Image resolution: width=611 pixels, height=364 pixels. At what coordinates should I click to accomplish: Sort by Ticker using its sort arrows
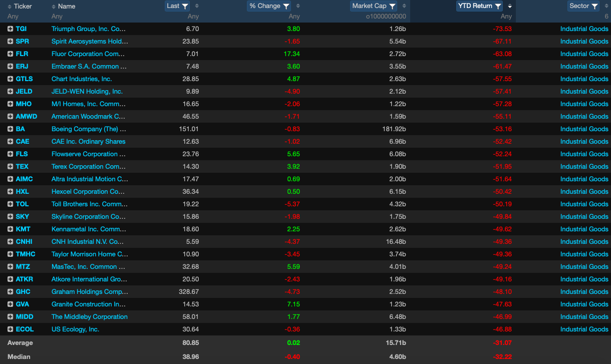[10, 6]
